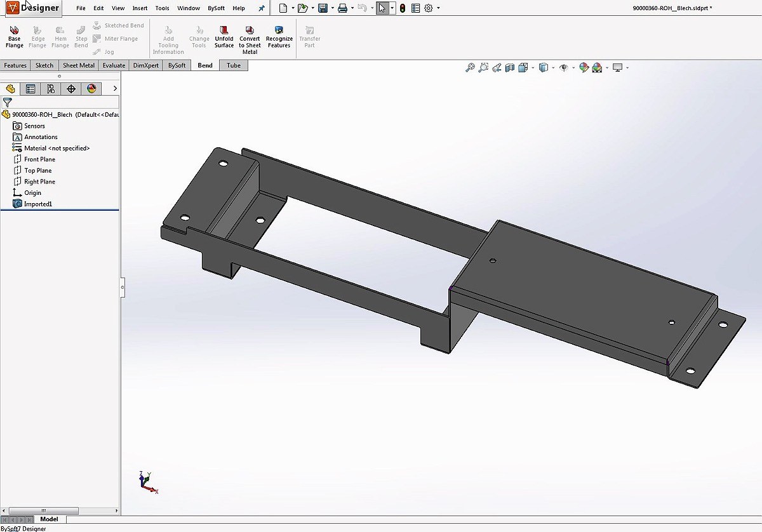Click the Zoom to Fit magnifier icon

(x=470, y=67)
